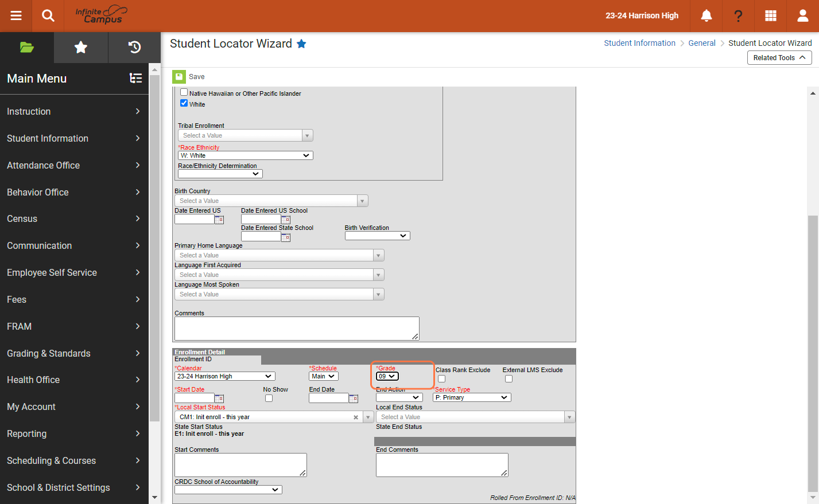Select the open folder menu tab
Viewport: 819px width, 504px height.
[27, 47]
